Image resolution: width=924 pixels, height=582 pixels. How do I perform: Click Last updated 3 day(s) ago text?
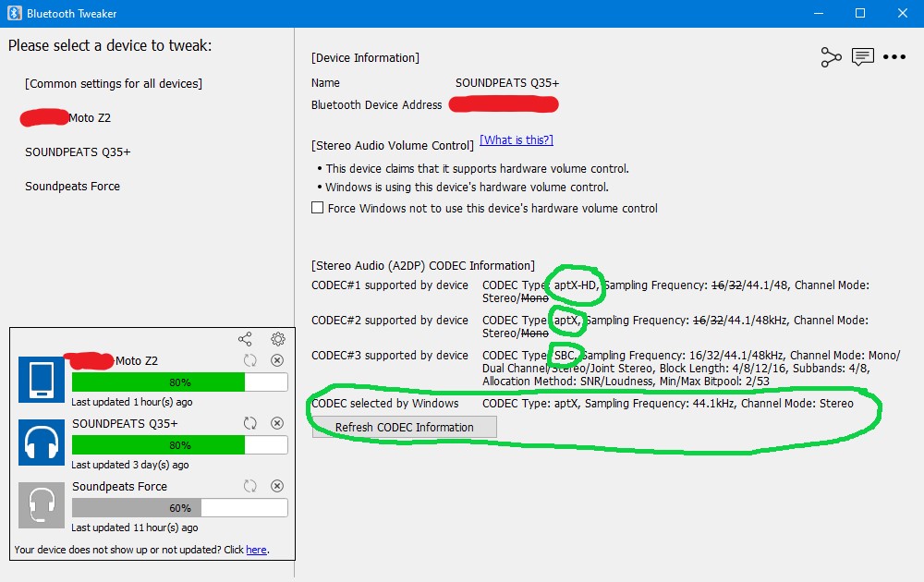tap(130, 465)
